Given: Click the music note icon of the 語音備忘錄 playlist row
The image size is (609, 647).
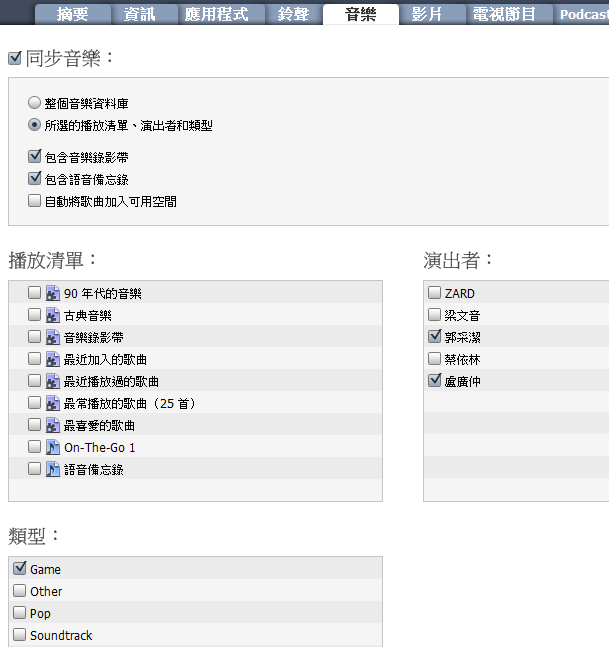Looking at the screenshot, I should [53, 469].
